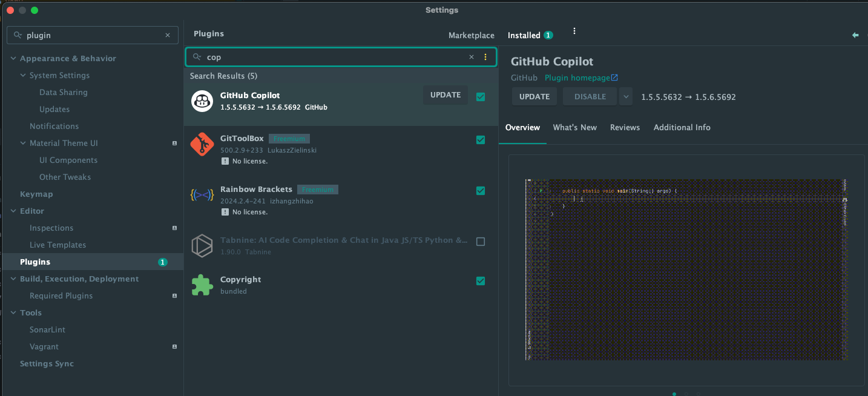Click the Copyright puzzle piece icon
The height and width of the screenshot is (396, 868).
click(x=202, y=285)
